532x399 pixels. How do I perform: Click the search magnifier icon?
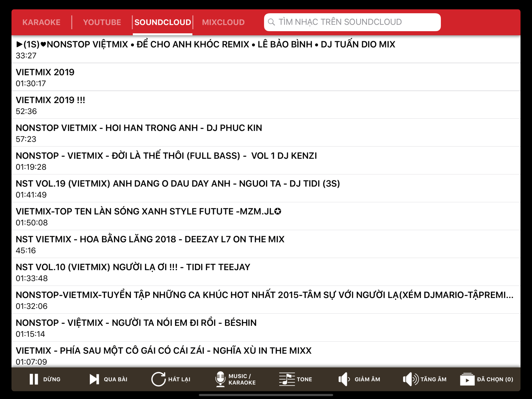[x=271, y=22]
